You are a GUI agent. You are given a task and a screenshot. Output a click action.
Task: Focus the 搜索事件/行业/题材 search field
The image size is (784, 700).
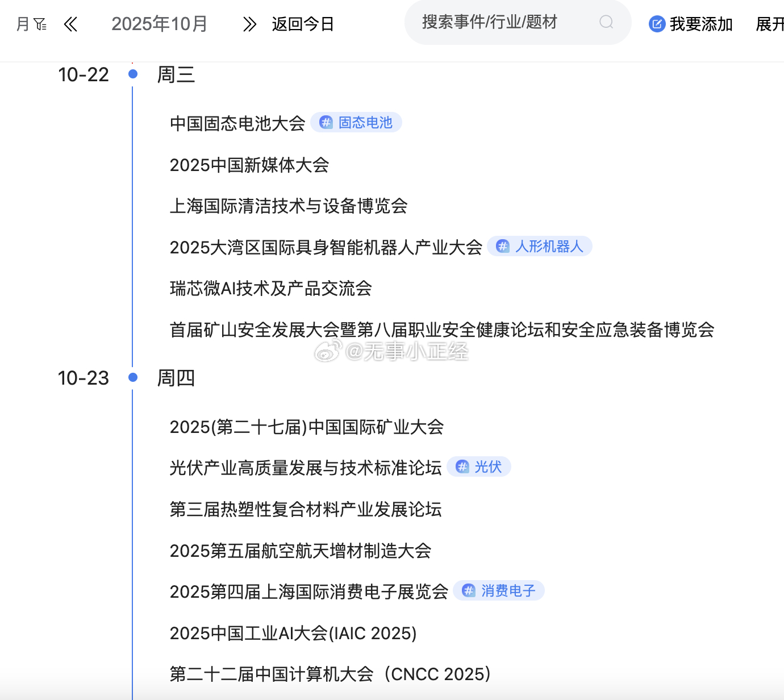point(518,22)
